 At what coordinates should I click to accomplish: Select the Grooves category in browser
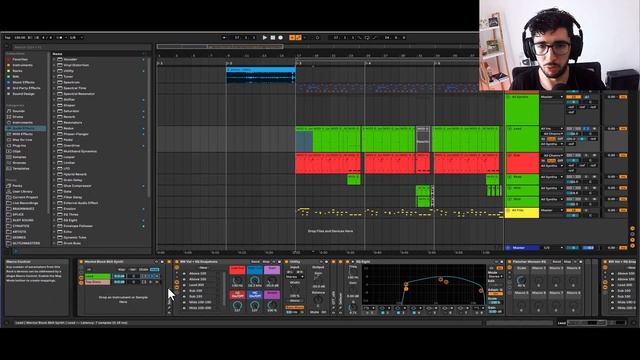tap(19, 162)
